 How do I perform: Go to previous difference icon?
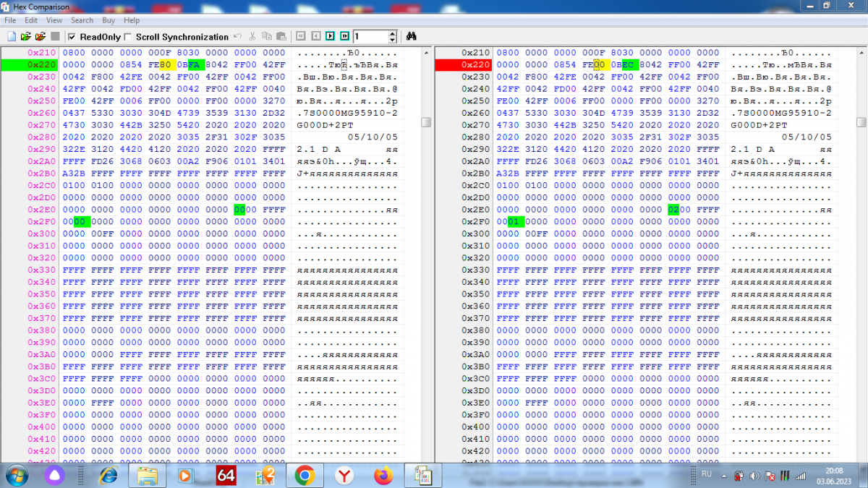pyautogui.click(x=316, y=36)
